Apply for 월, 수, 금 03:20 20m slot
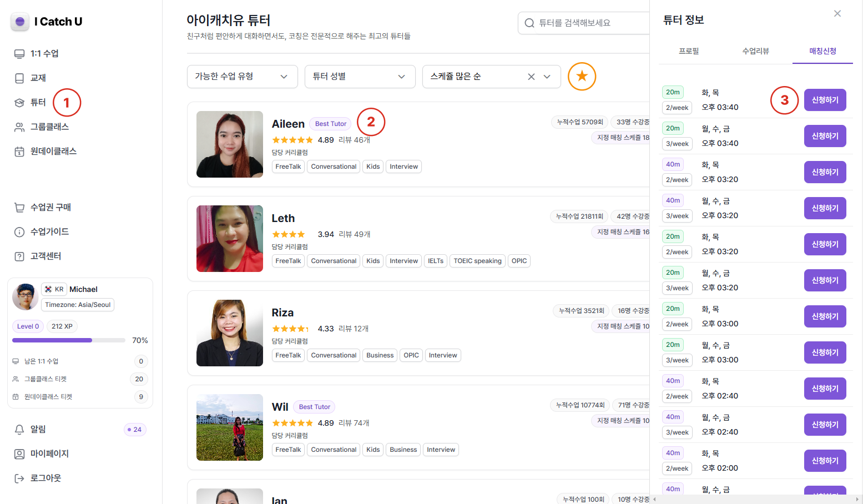Image resolution: width=863 pixels, height=504 pixels. click(825, 280)
